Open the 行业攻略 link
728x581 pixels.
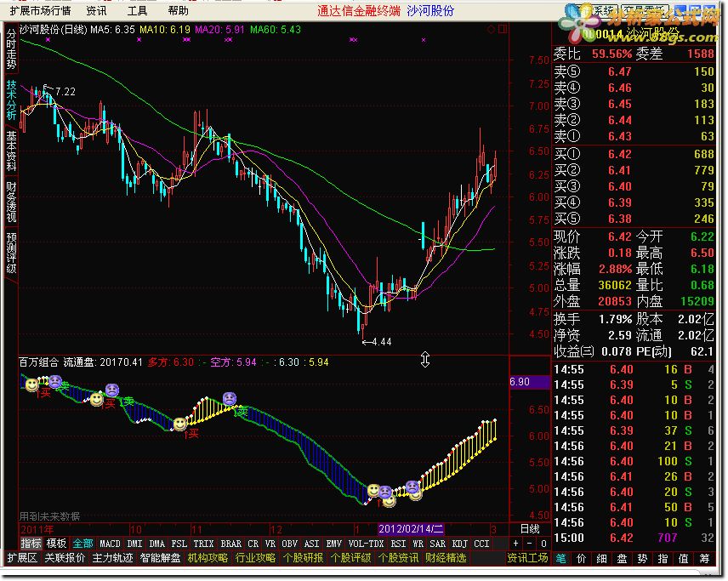[255, 558]
